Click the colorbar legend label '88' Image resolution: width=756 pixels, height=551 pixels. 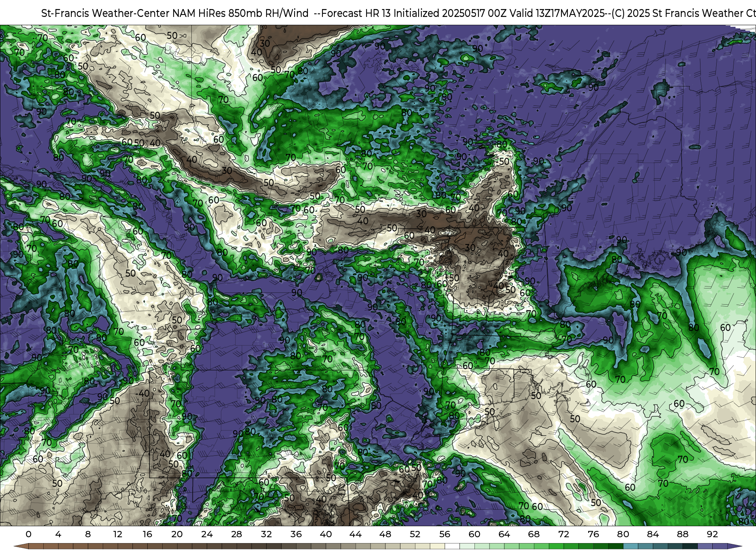tap(682, 534)
